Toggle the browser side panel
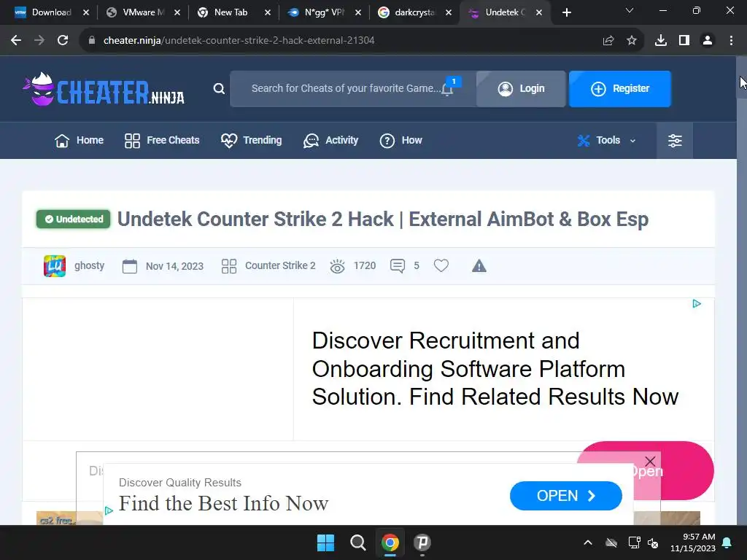747x560 pixels. [684, 41]
